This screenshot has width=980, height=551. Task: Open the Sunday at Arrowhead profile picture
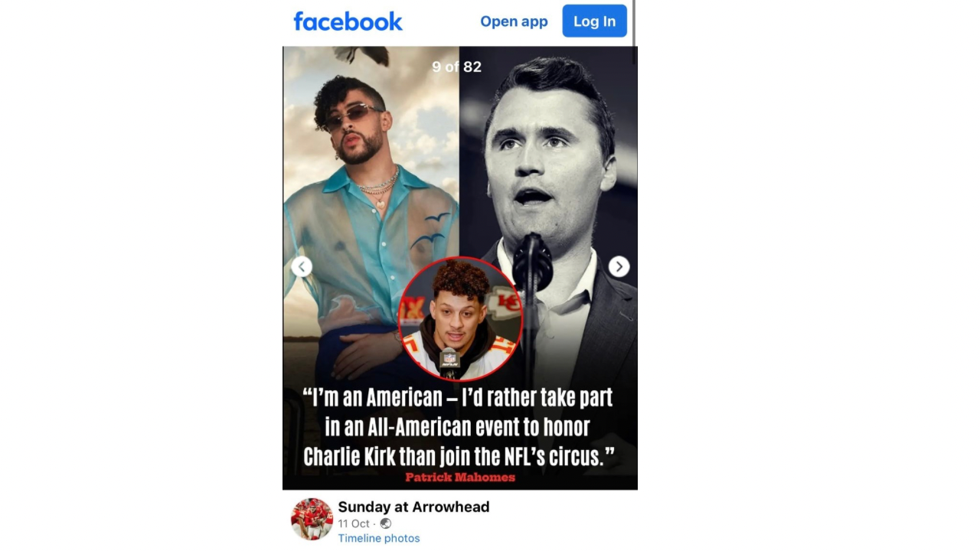[x=312, y=519]
